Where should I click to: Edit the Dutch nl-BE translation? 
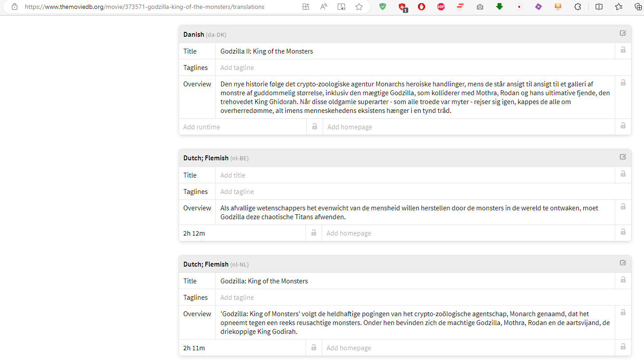tap(623, 157)
